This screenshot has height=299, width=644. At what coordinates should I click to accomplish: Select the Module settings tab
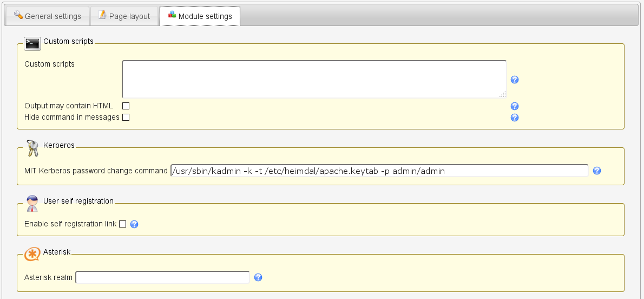(200, 16)
